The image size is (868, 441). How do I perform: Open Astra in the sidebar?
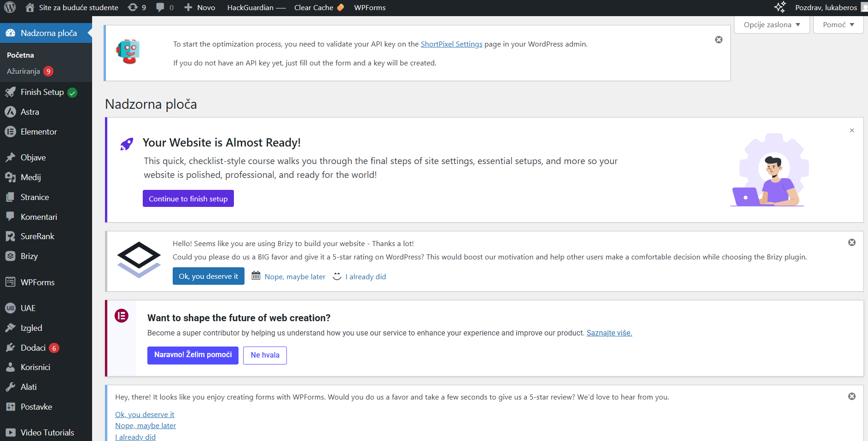(x=30, y=112)
